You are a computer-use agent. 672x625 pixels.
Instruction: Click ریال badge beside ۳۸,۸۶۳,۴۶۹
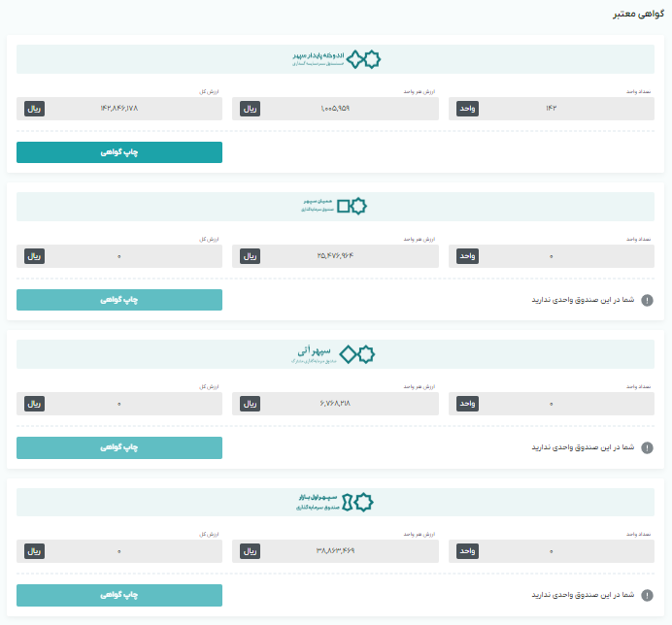pyautogui.click(x=250, y=551)
